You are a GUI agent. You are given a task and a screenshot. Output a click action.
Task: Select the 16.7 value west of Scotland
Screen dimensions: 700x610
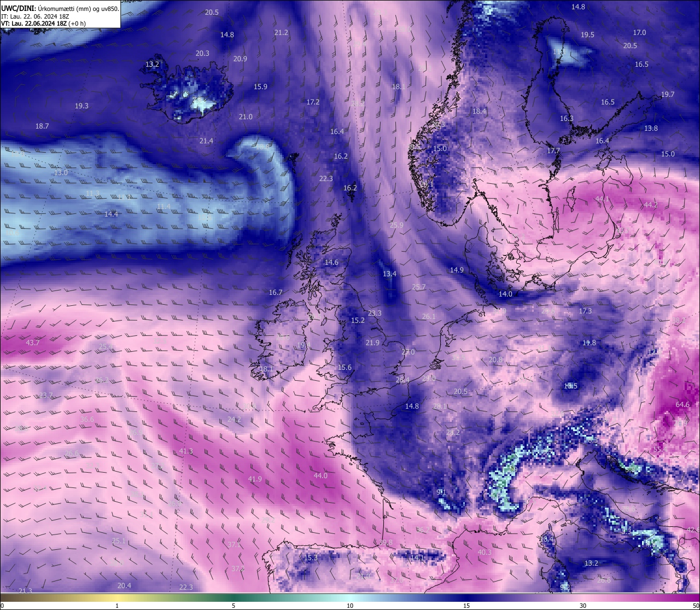(276, 293)
